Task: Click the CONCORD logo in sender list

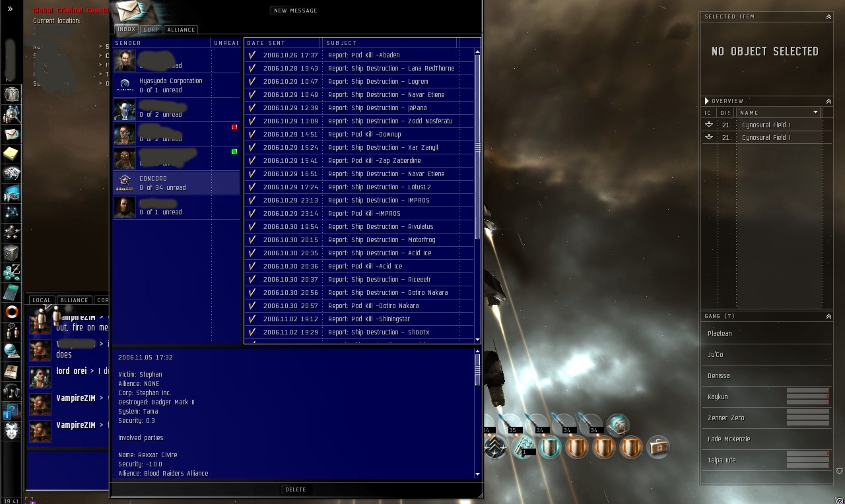Action: click(125, 183)
